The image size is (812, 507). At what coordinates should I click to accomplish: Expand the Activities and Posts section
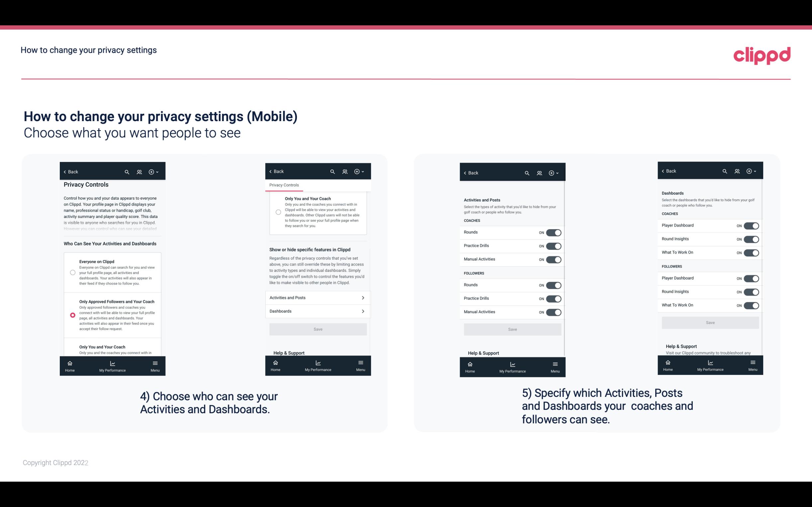[318, 297]
